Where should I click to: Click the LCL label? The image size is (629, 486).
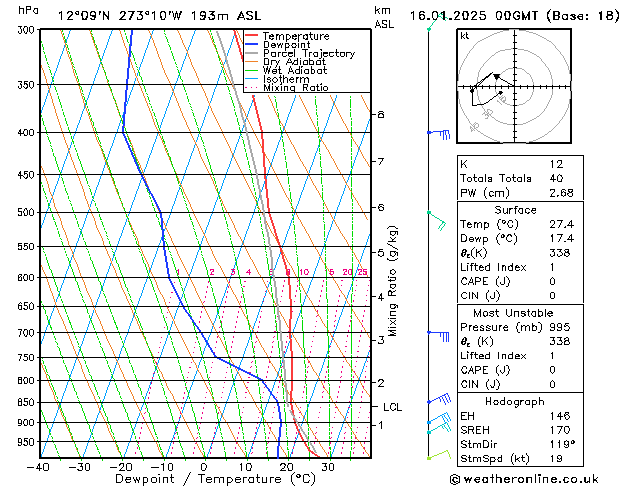(x=392, y=407)
